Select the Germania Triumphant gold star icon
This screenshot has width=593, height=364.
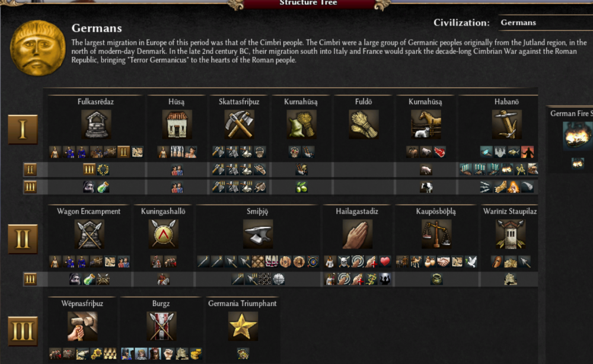[x=243, y=326]
